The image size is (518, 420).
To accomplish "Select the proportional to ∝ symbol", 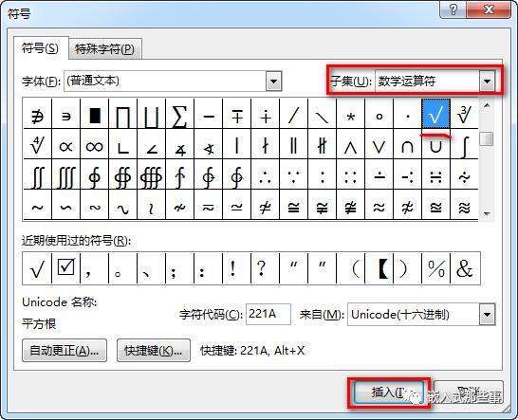I will [66, 144].
